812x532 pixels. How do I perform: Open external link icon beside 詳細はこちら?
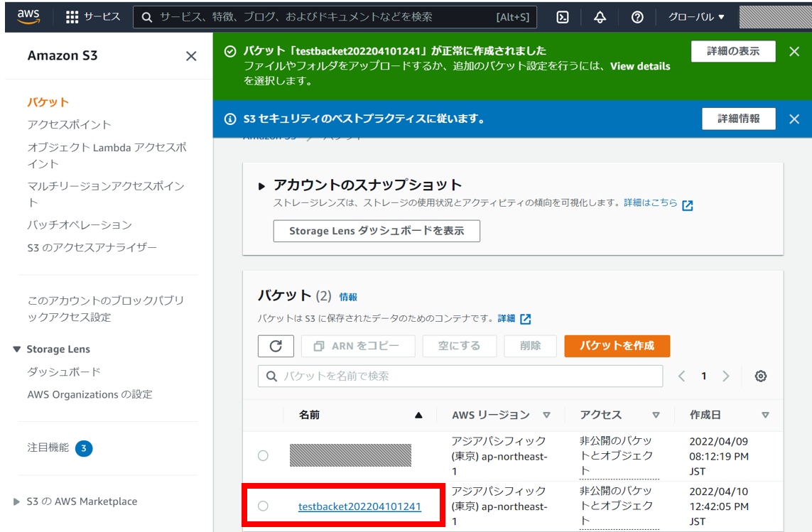click(687, 205)
